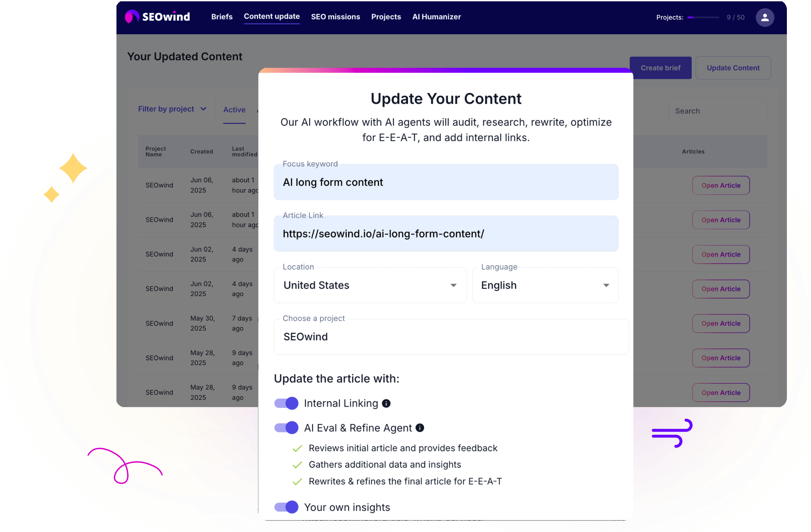Select the Active tab
This screenshot has height=532, width=811.
point(234,110)
